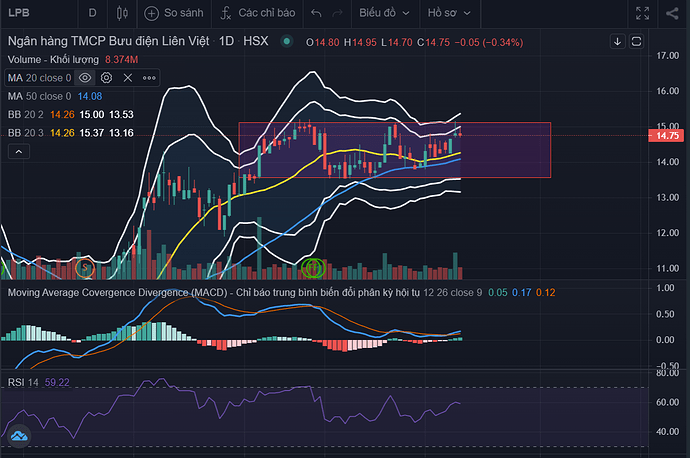Toggle visibility of MA 20 indicator
690x458 pixels.
click(x=85, y=78)
